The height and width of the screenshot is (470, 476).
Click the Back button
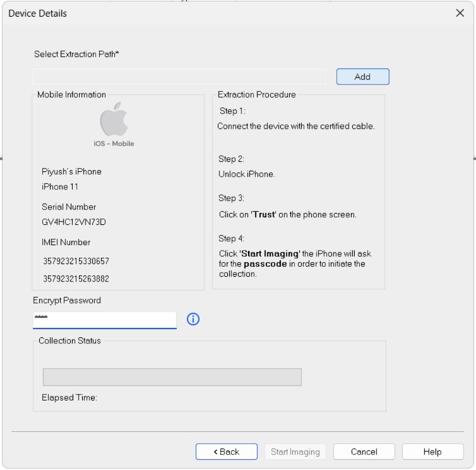point(226,452)
